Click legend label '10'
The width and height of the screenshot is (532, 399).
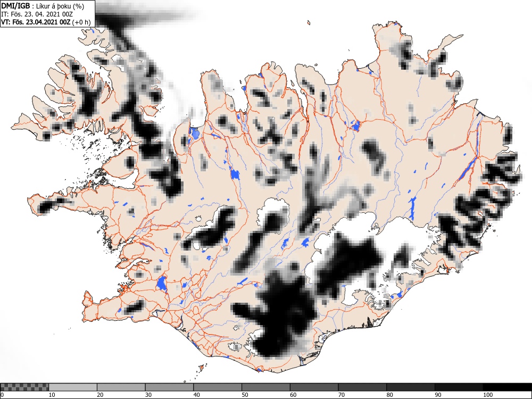pyautogui.click(x=52, y=395)
